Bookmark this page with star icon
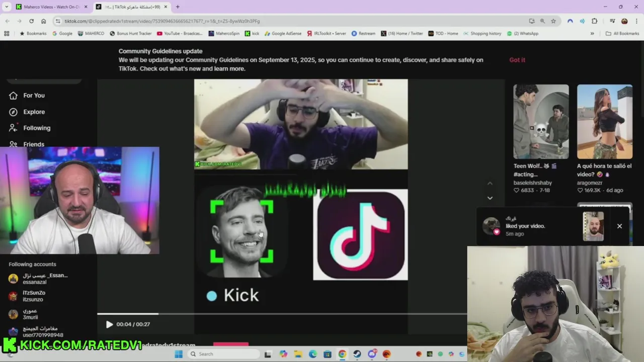Image resolution: width=644 pixels, height=362 pixels. tap(553, 21)
